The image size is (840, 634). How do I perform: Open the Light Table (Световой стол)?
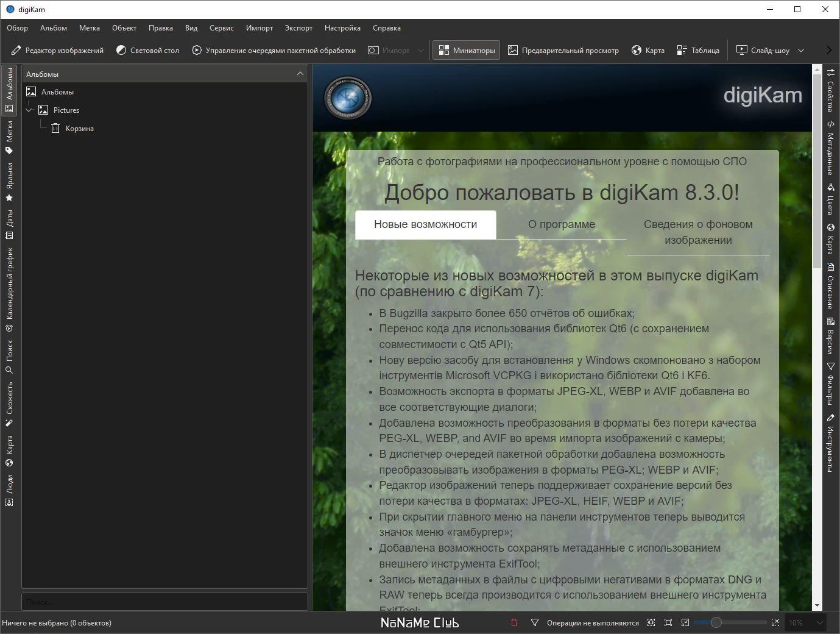147,51
